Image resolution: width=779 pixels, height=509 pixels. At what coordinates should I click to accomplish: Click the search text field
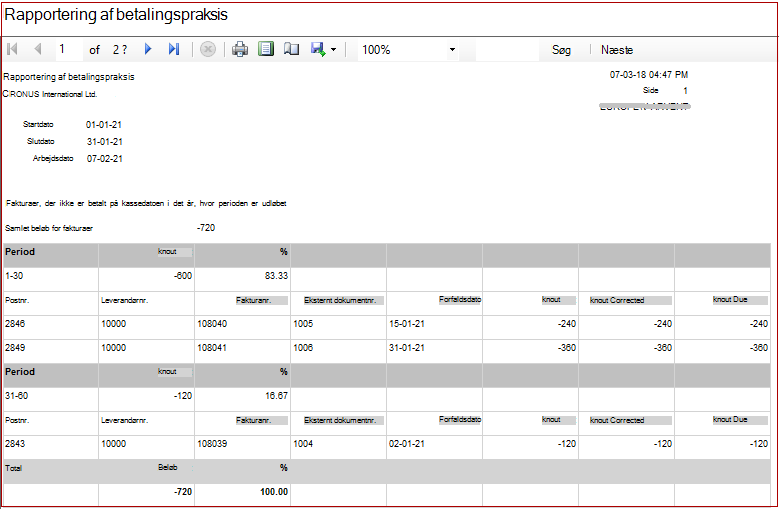click(x=507, y=50)
